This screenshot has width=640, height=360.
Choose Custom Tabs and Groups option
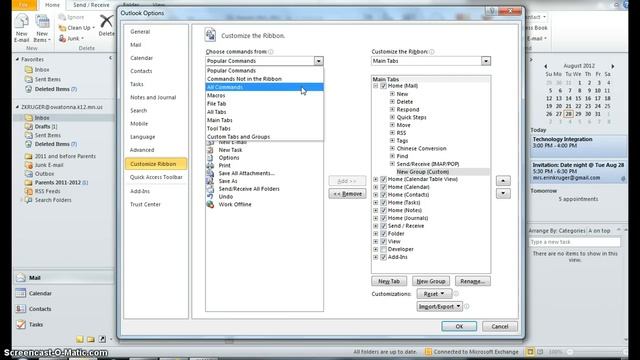point(264,137)
